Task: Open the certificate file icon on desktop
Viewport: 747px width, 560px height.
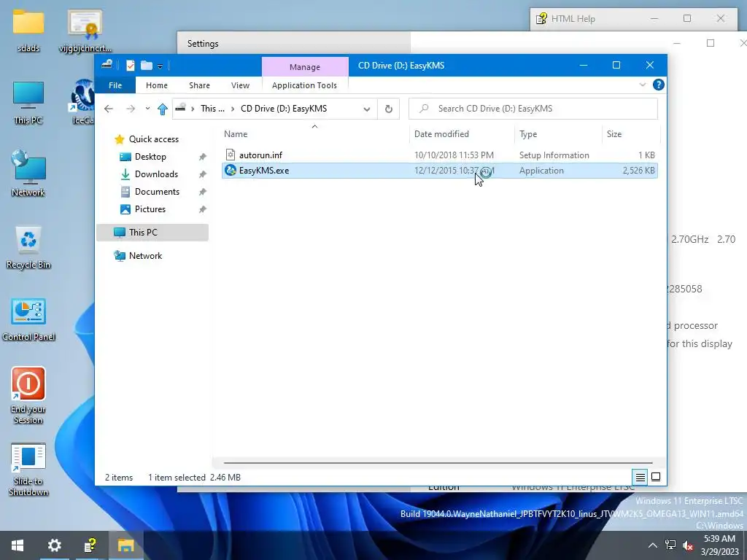Action: click(85, 30)
